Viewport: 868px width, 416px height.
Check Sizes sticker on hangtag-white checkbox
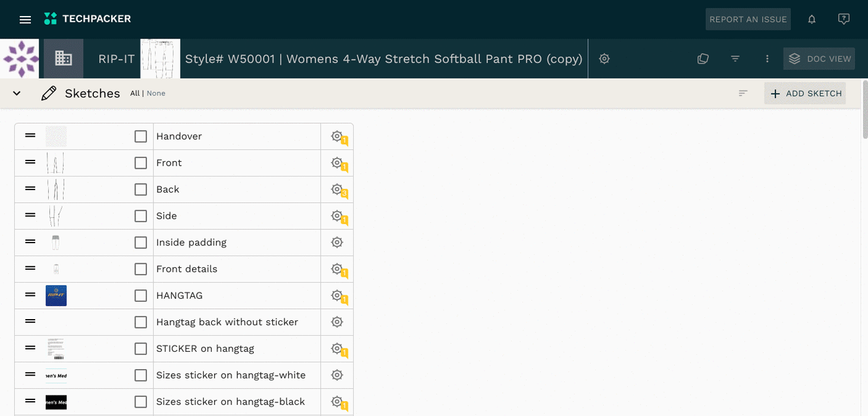141,376
